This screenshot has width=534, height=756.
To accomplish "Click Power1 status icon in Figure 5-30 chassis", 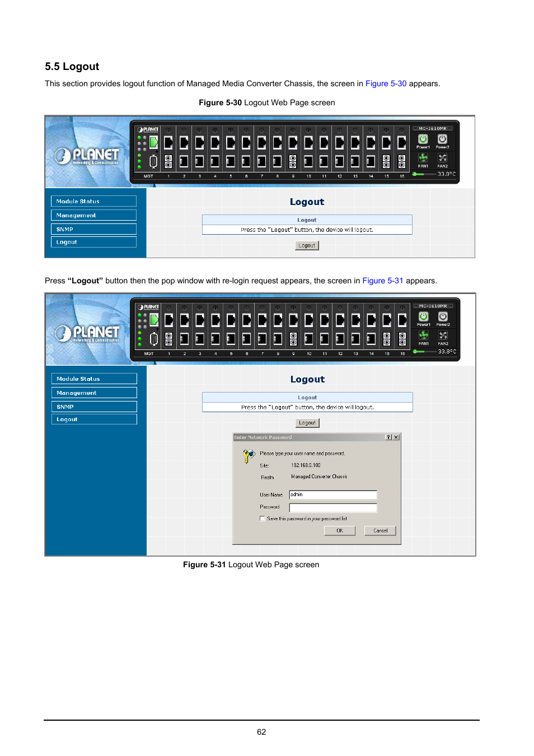I will coord(423,139).
